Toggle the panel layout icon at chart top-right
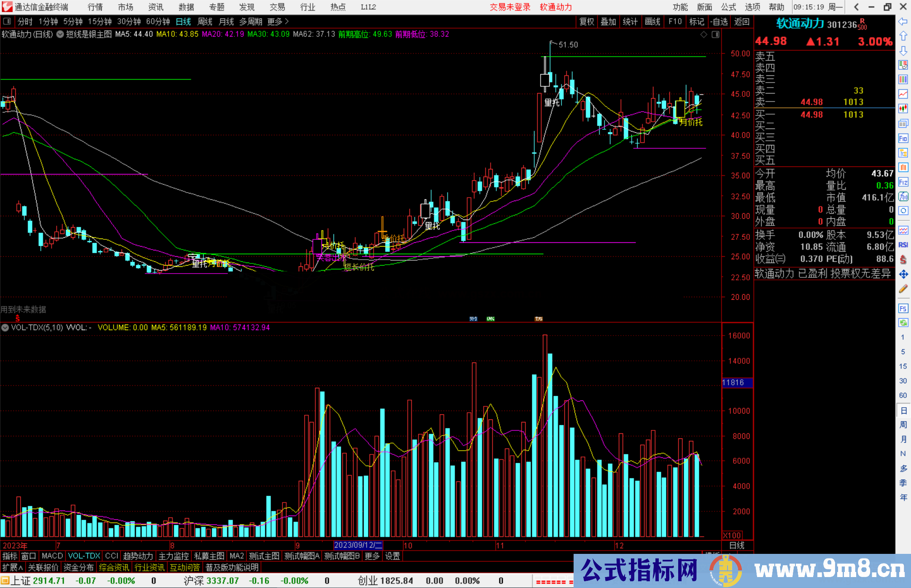 click(x=715, y=35)
